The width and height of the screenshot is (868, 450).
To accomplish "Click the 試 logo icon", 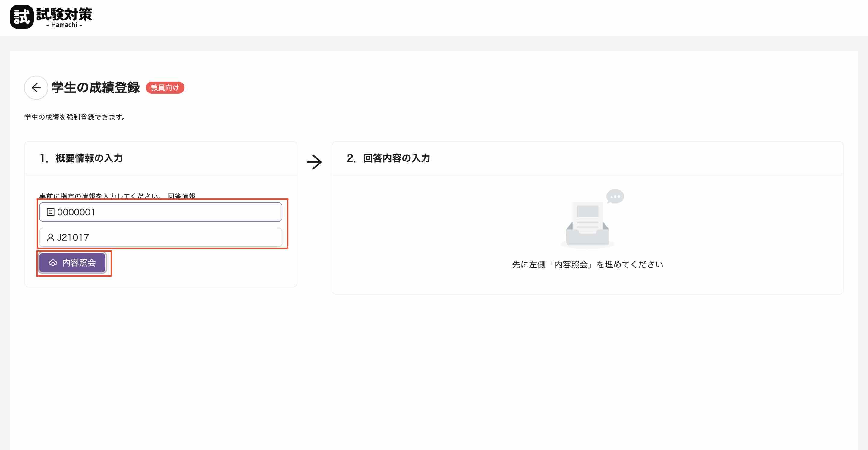I will click(22, 17).
